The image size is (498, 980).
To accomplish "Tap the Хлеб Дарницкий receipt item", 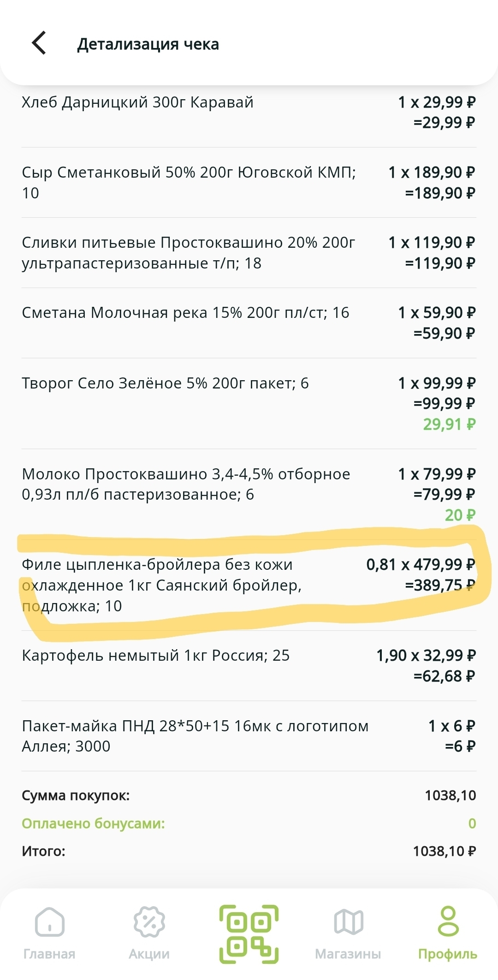I will (138, 102).
